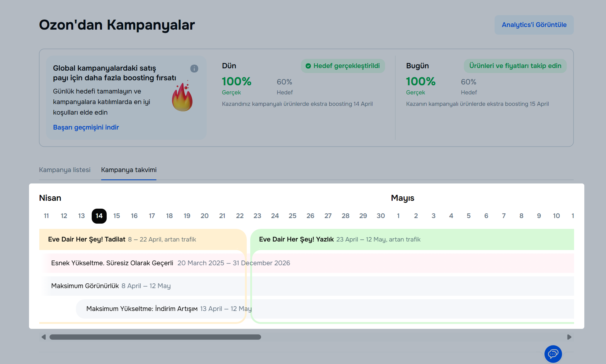Image resolution: width=606 pixels, height=364 pixels.
Task: Download via Başarı geçmişini indir link
Action: (x=86, y=127)
